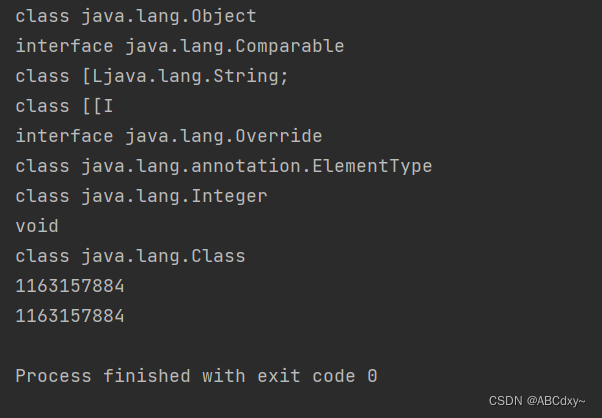Click the word 'Override' in the output
The image size is (602, 418).
[x=279, y=136]
